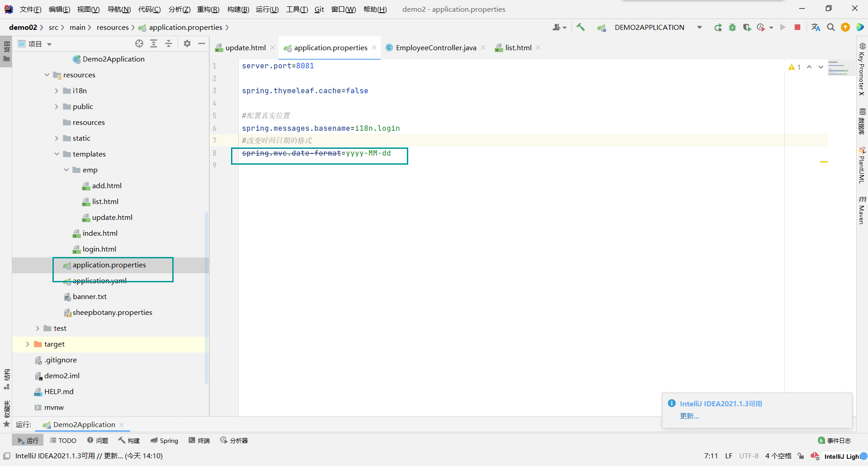Go to previous highlighted problem arrow

(809, 67)
